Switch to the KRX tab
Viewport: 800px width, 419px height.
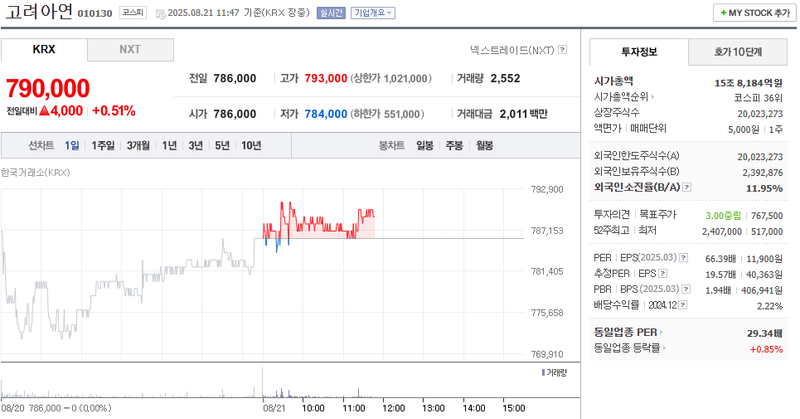coord(44,50)
